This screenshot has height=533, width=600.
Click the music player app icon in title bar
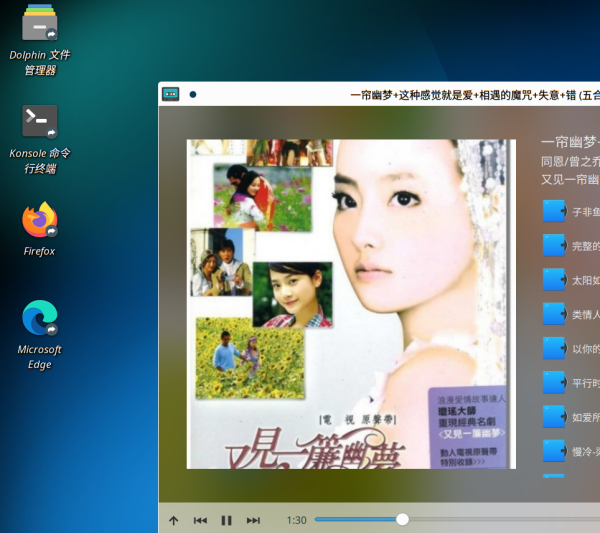tap(171, 94)
